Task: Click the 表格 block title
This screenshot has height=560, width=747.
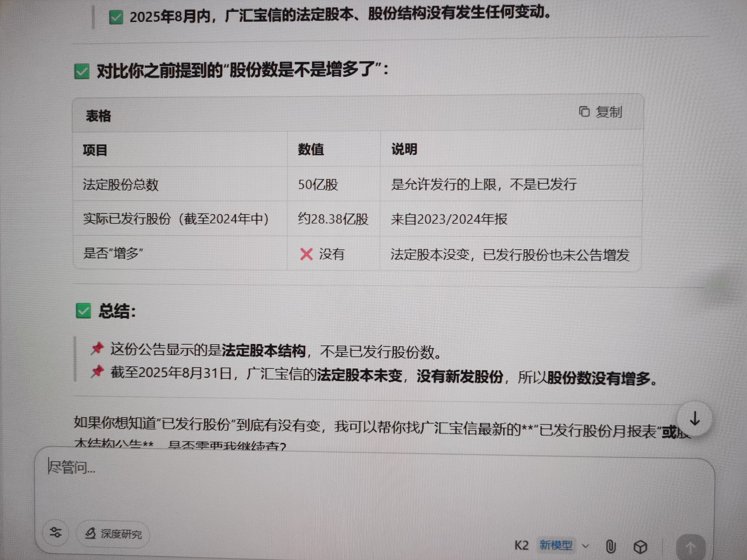Action: coord(98,116)
